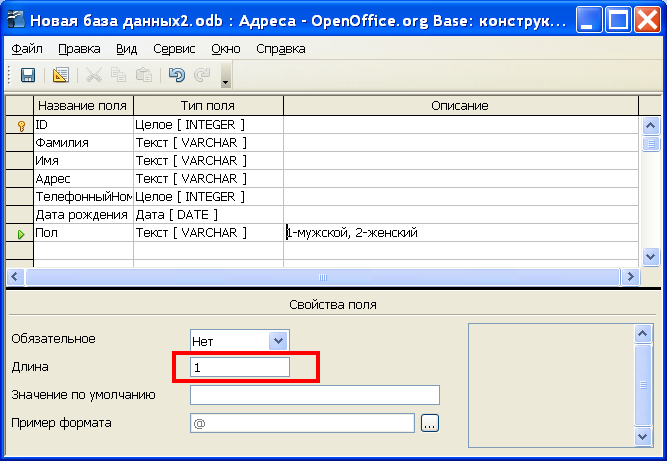Click the INTEGER type of ТелефонныйНомер
The image size is (667, 461).
[x=208, y=197]
